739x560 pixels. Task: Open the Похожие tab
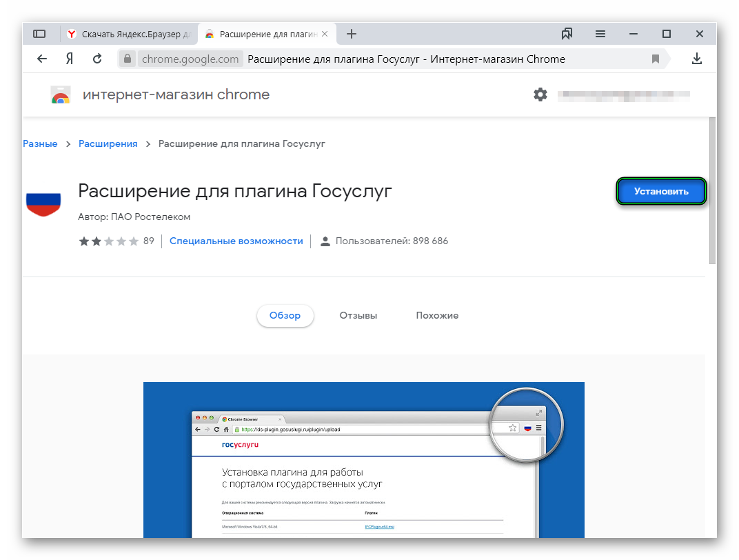click(437, 315)
